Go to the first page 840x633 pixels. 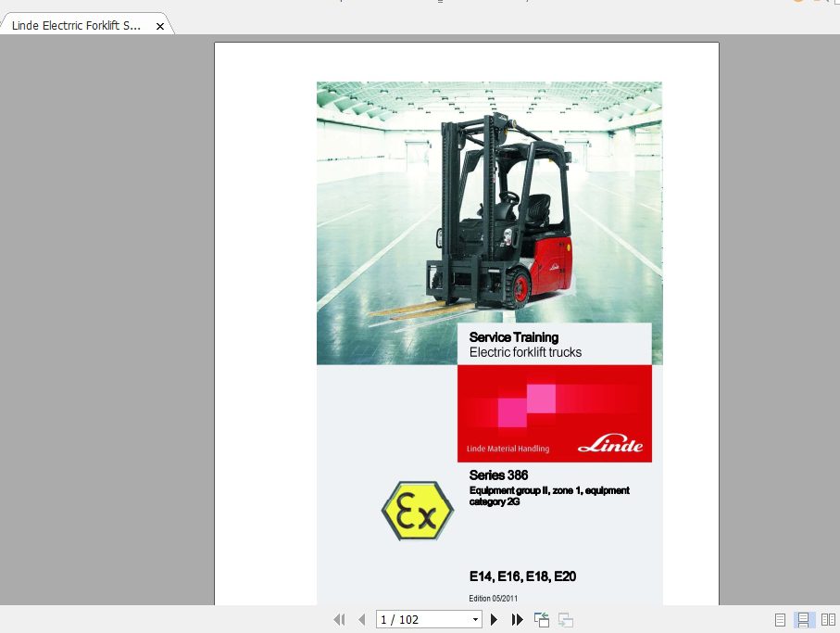point(339,620)
